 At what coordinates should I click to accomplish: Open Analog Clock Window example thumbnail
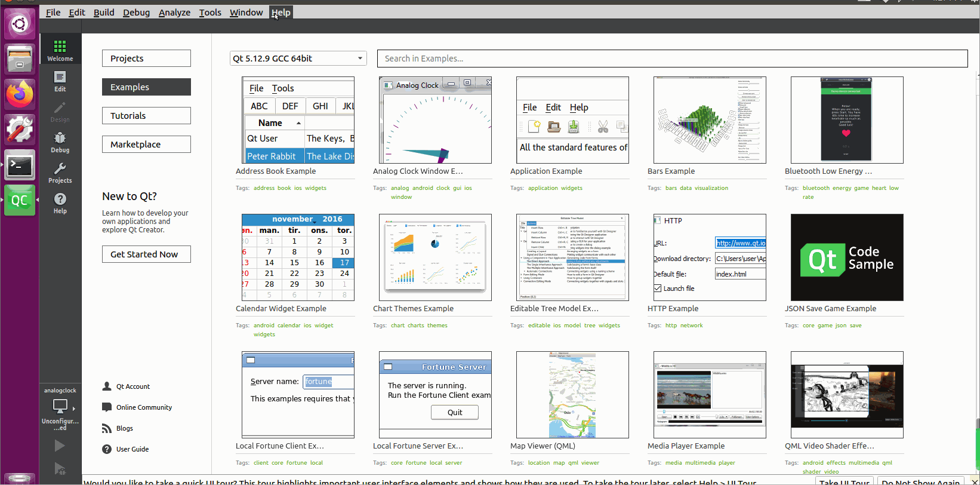(x=435, y=120)
